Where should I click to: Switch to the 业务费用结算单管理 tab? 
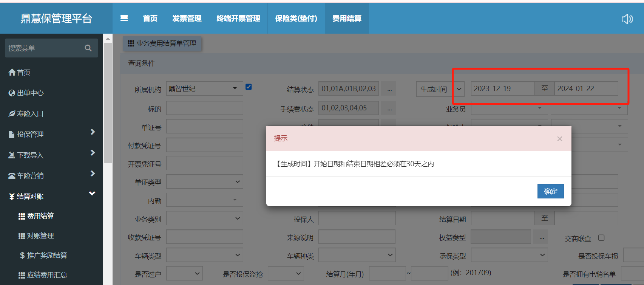pyautogui.click(x=162, y=43)
